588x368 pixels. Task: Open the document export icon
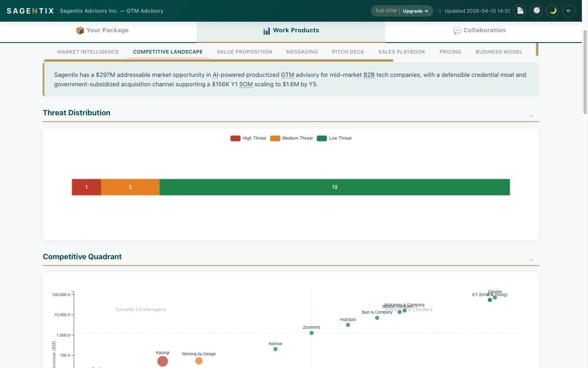point(520,11)
